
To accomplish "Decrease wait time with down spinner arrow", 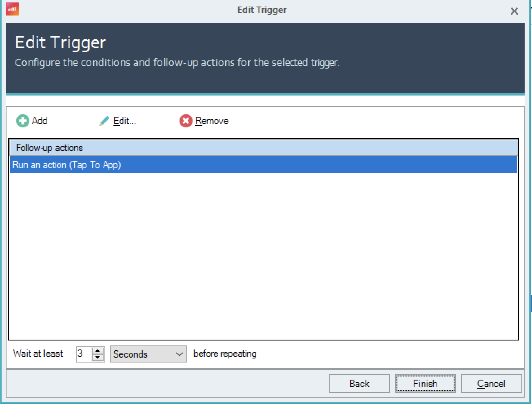I will tap(98, 358).
